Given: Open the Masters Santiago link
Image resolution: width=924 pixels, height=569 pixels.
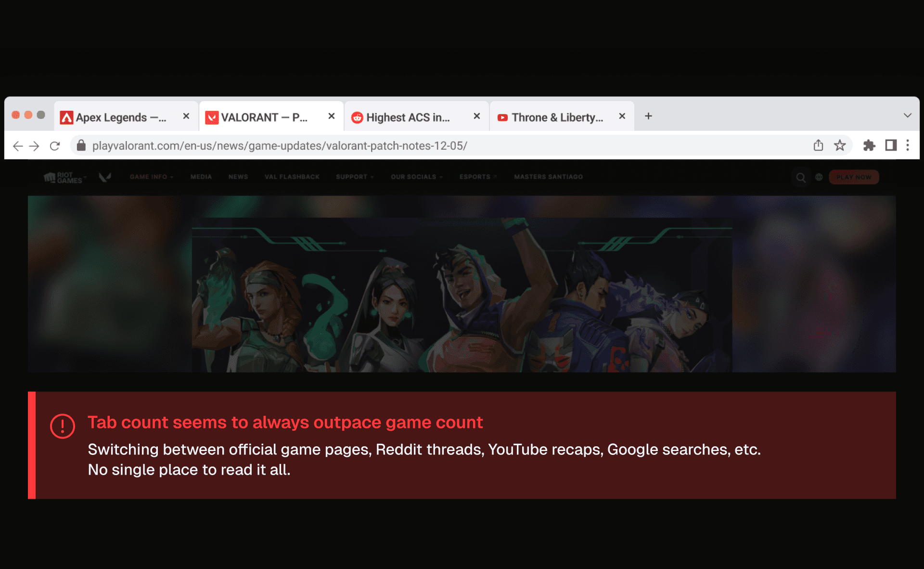Looking at the screenshot, I should (548, 177).
